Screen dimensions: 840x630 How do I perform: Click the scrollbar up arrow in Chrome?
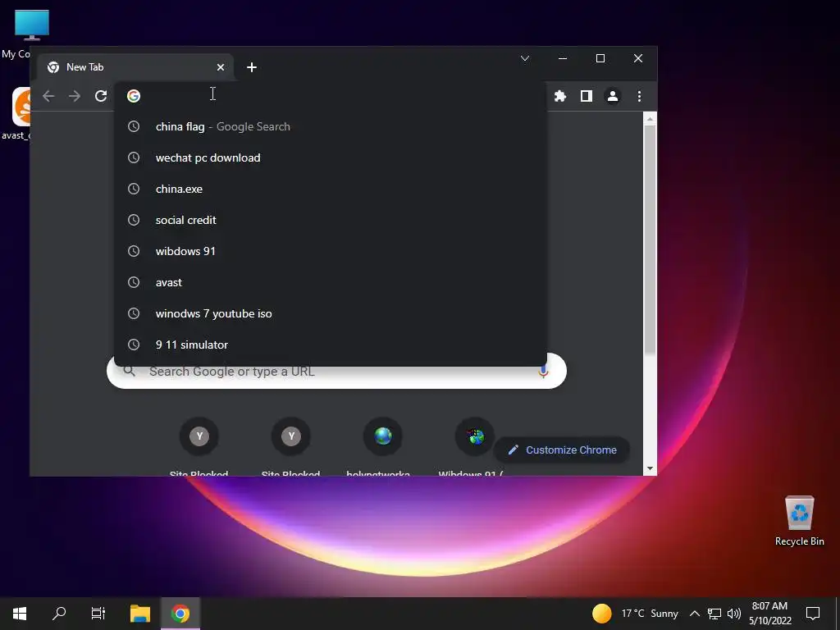click(x=650, y=119)
